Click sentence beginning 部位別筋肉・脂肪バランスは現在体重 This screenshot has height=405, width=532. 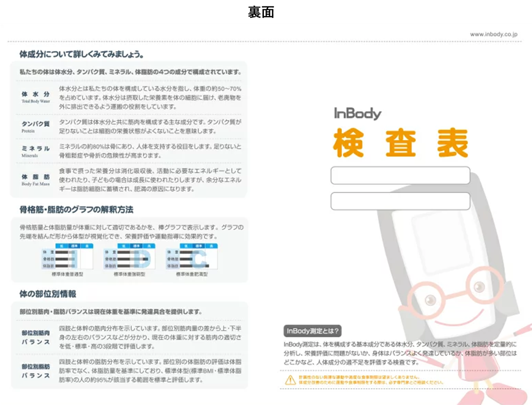point(111,312)
